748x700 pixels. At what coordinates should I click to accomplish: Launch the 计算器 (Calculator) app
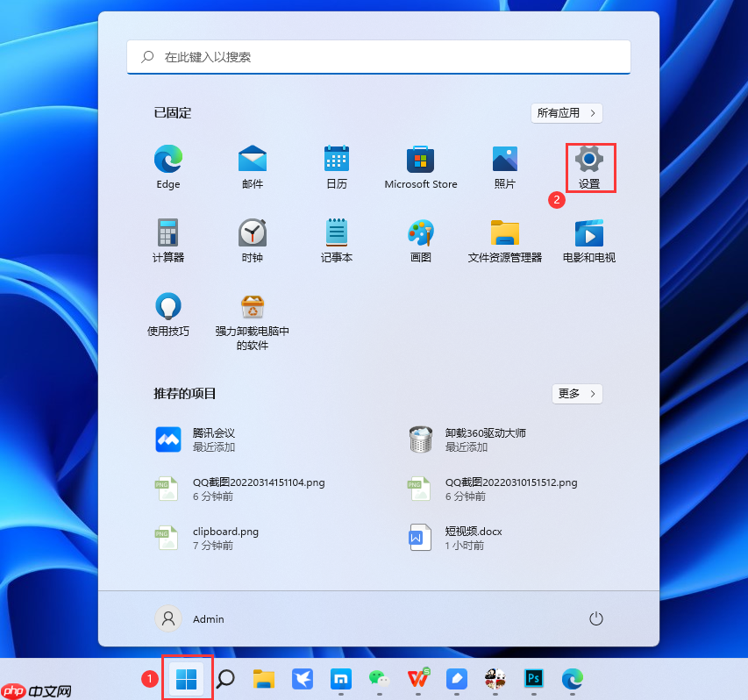coord(167,233)
